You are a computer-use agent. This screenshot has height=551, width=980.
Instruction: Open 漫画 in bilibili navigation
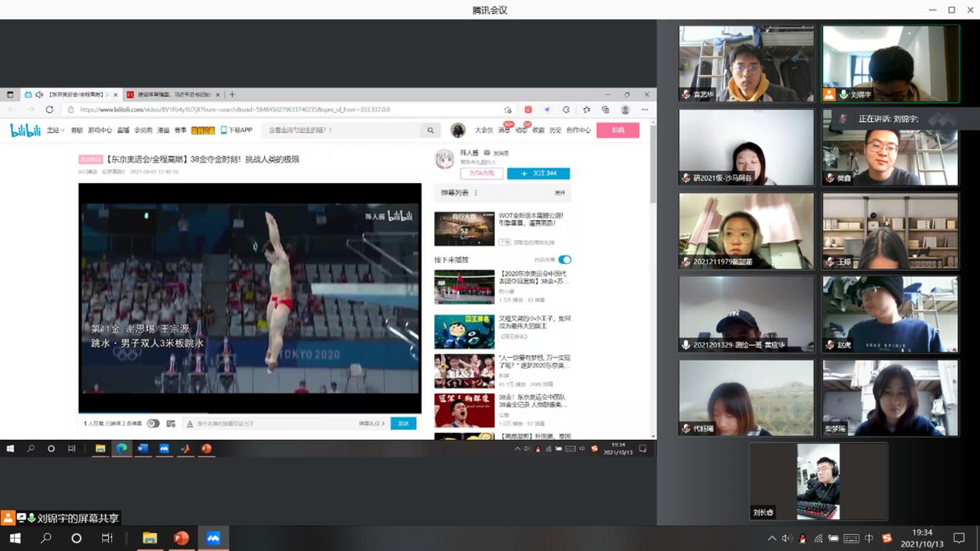point(164,130)
